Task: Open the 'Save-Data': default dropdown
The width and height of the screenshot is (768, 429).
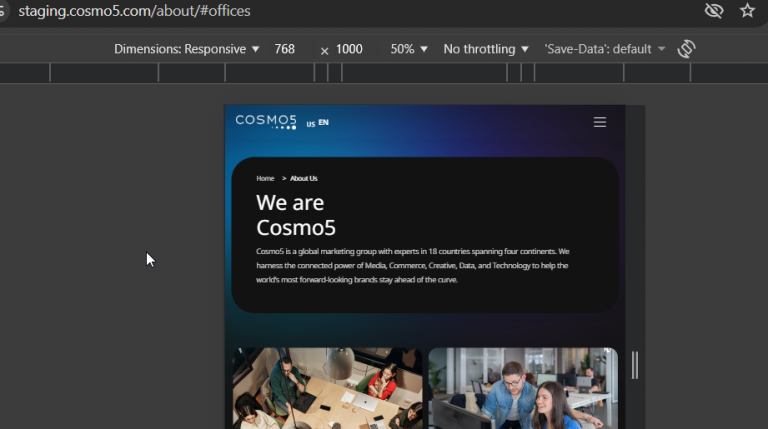Action: click(605, 49)
